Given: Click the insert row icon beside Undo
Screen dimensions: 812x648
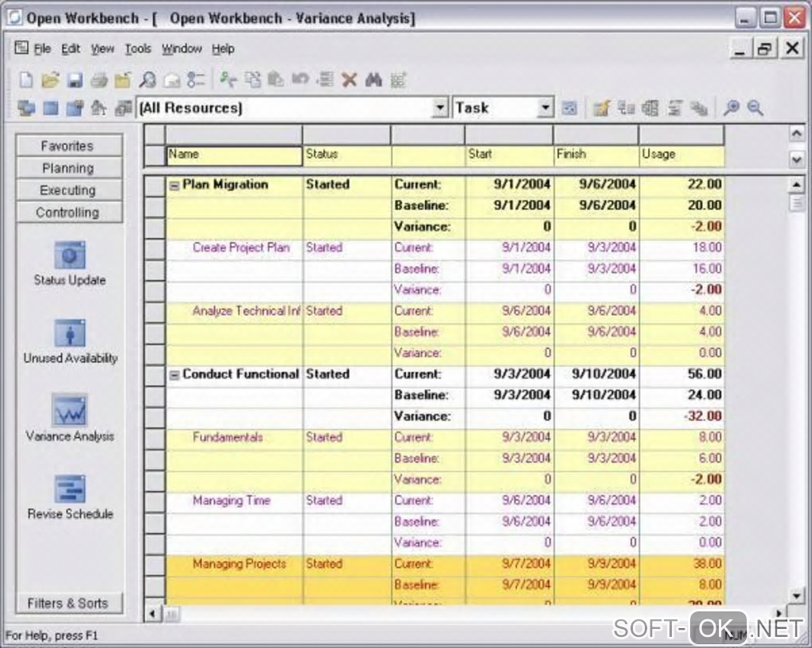Looking at the screenshot, I should coord(325,80).
